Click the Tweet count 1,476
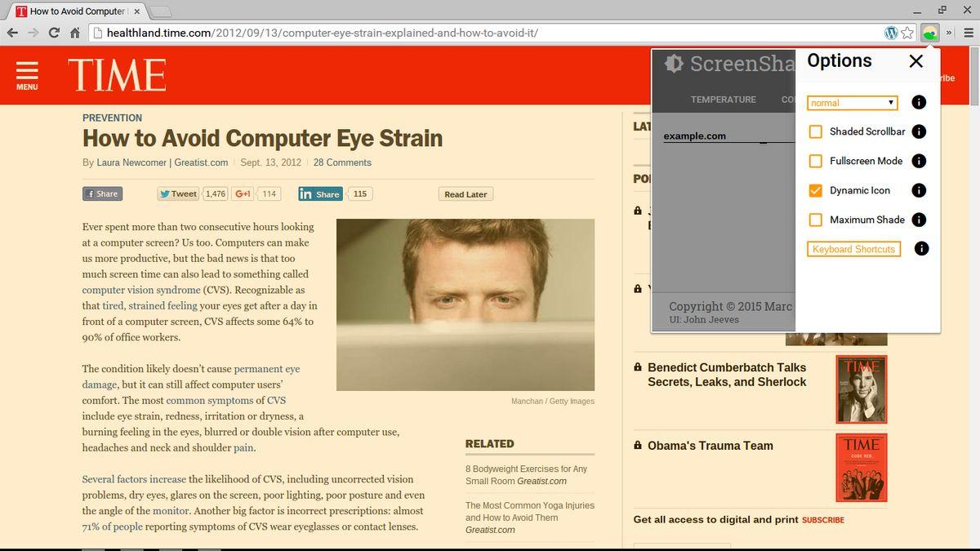 pos(216,194)
